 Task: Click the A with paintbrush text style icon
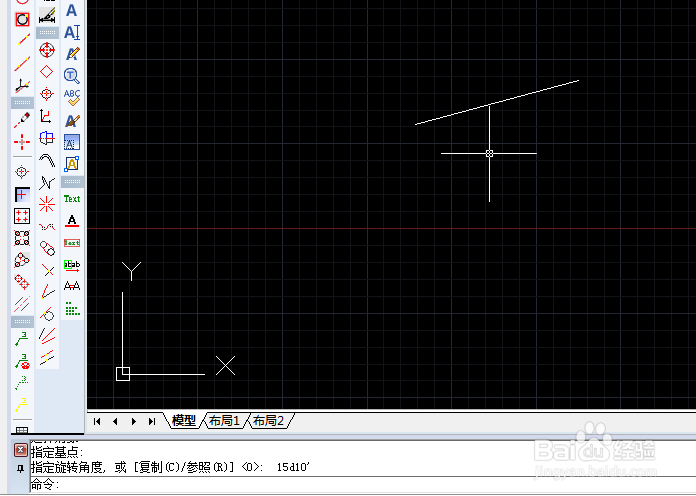coord(72,120)
